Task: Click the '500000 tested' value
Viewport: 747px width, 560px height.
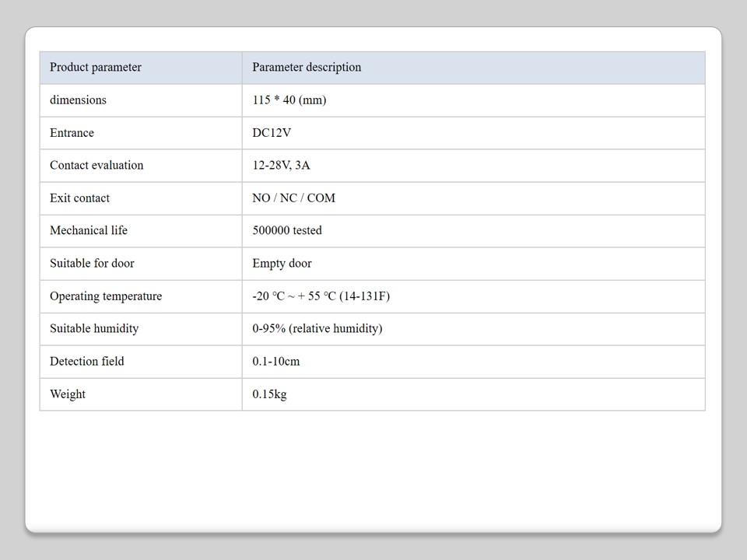Action: point(286,231)
